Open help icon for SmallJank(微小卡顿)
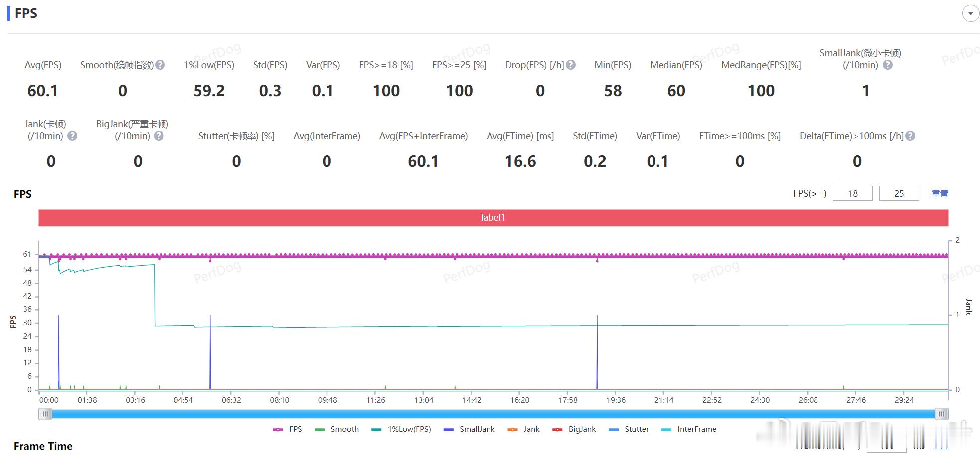Viewport: 980px width, 456px height. pyautogui.click(x=888, y=65)
